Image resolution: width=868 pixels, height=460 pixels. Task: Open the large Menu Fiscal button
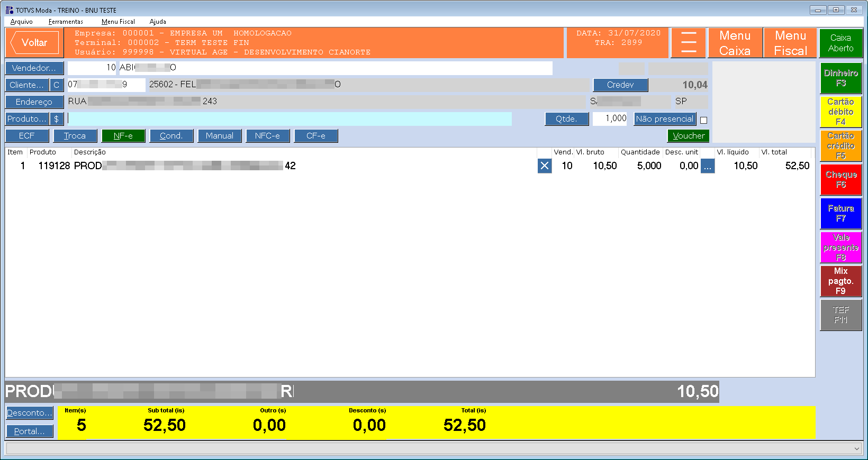[x=791, y=43]
